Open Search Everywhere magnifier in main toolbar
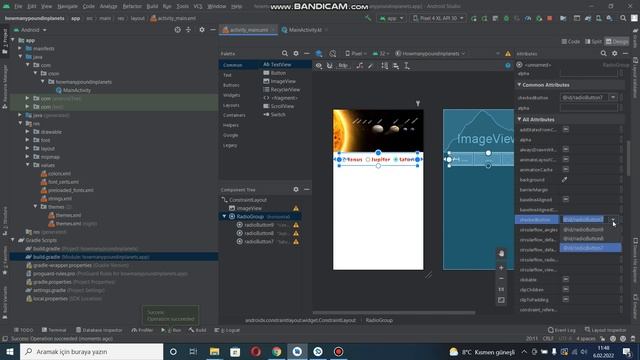This screenshot has height=360, width=640. (x=623, y=18)
